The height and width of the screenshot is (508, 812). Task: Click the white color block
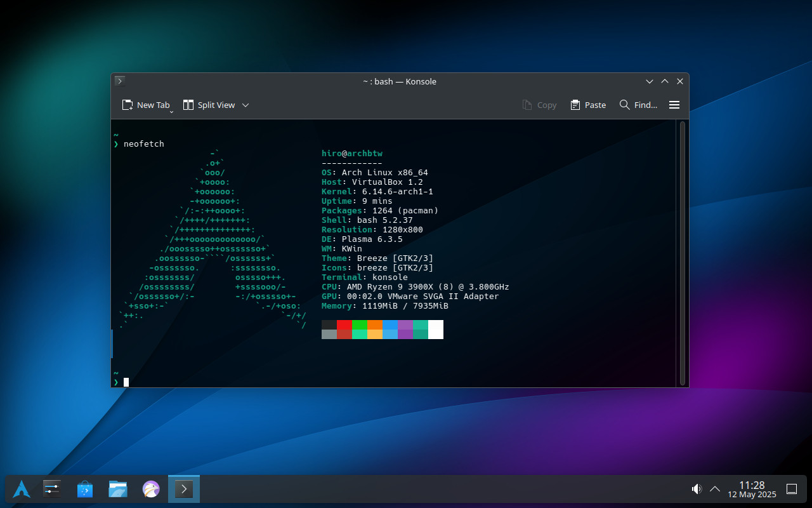(436, 330)
